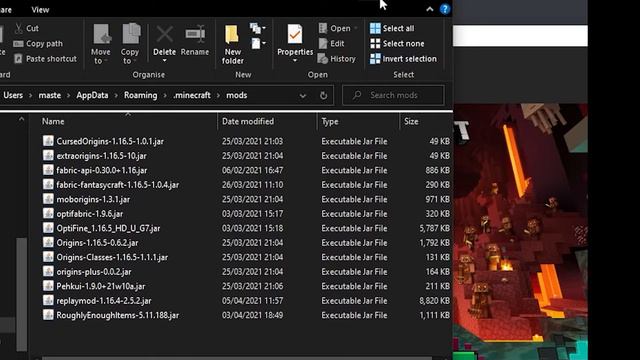Click the jar icon of fabric-api-0.30.0+1.16.jar

pyautogui.click(x=48, y=170)
